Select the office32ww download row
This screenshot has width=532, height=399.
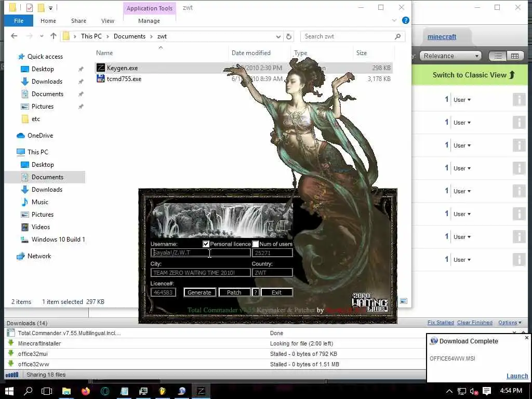tap(214, 364)
